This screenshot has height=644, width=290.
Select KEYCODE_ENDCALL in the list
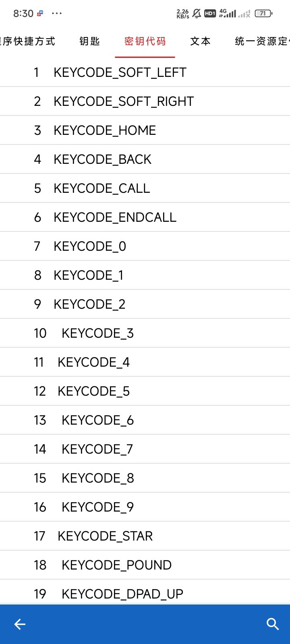click(115, 217)
